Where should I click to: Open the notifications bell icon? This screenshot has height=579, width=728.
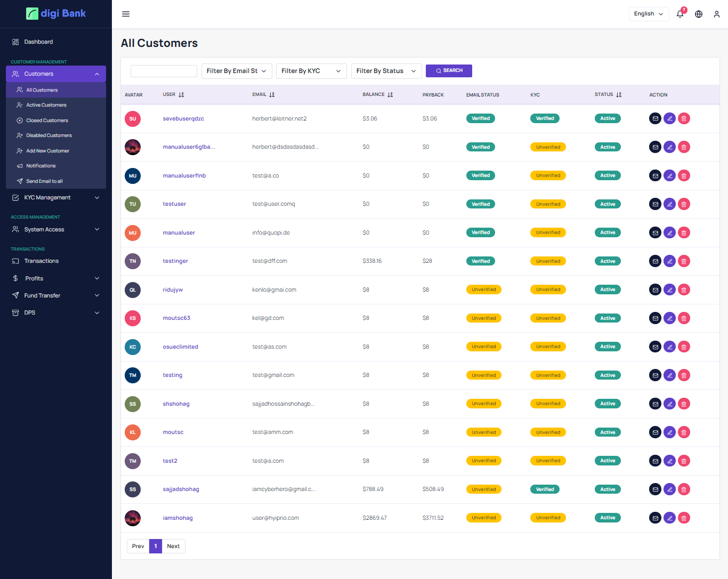(680, 14)
